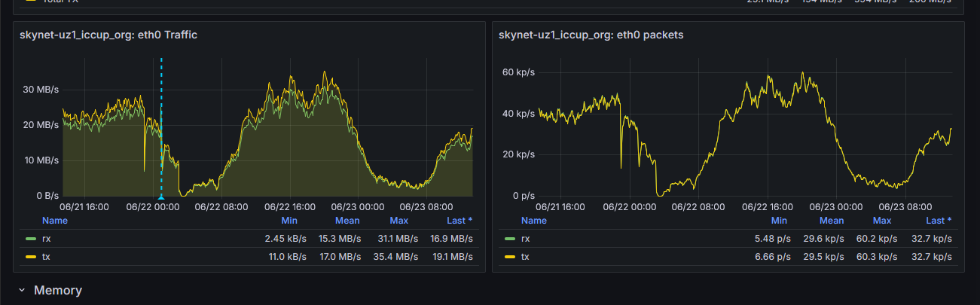Screen dimensions: 980x305
Task: Open the eth0 Traffic panel title
Action: [108, 35]
